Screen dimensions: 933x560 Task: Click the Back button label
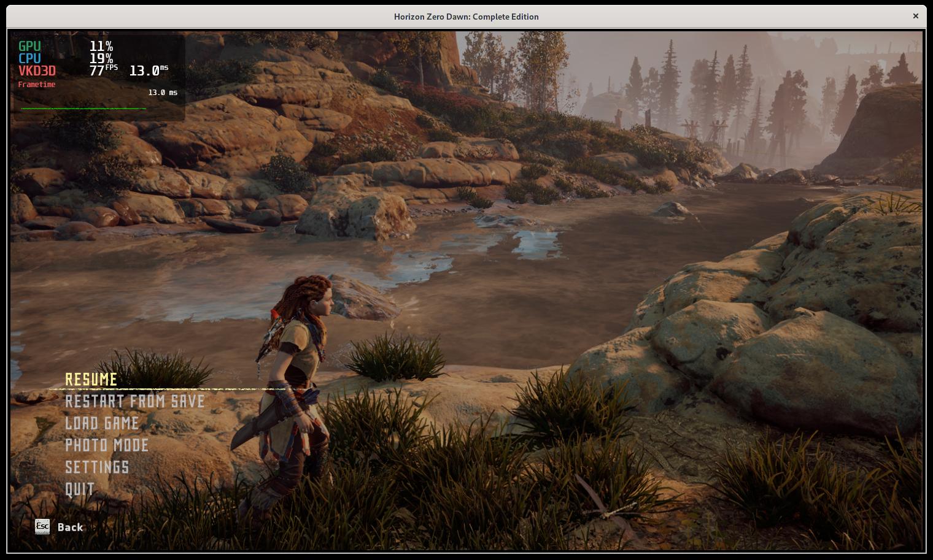click(70, 527)
